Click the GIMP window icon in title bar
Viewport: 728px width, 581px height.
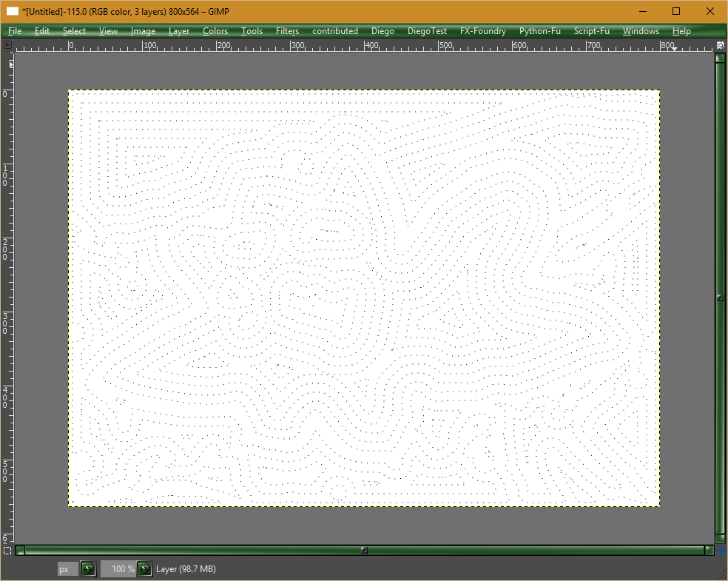pos(13,11)
